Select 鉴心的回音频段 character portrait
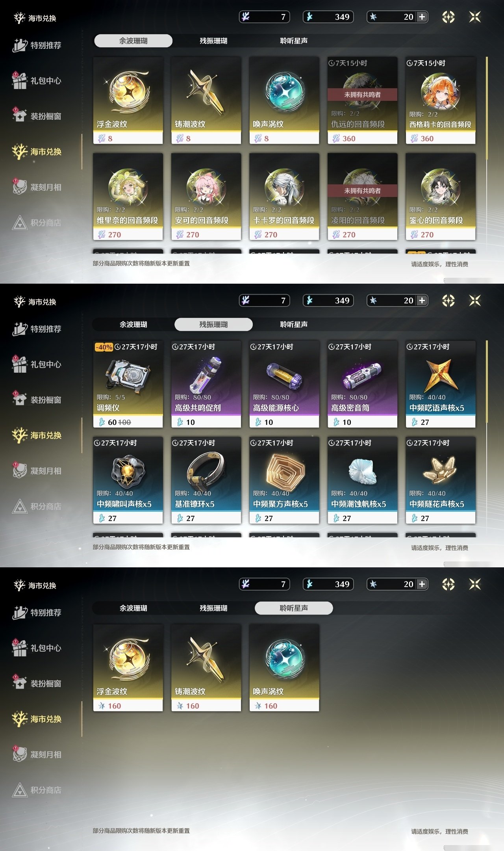The image size is (504, 851). (440, 187)
